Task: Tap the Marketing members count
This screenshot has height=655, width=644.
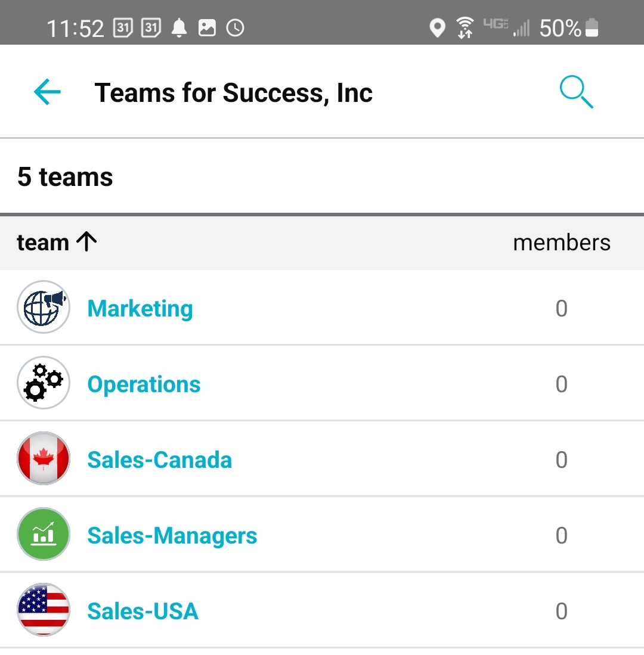Action: click(561, 309)
